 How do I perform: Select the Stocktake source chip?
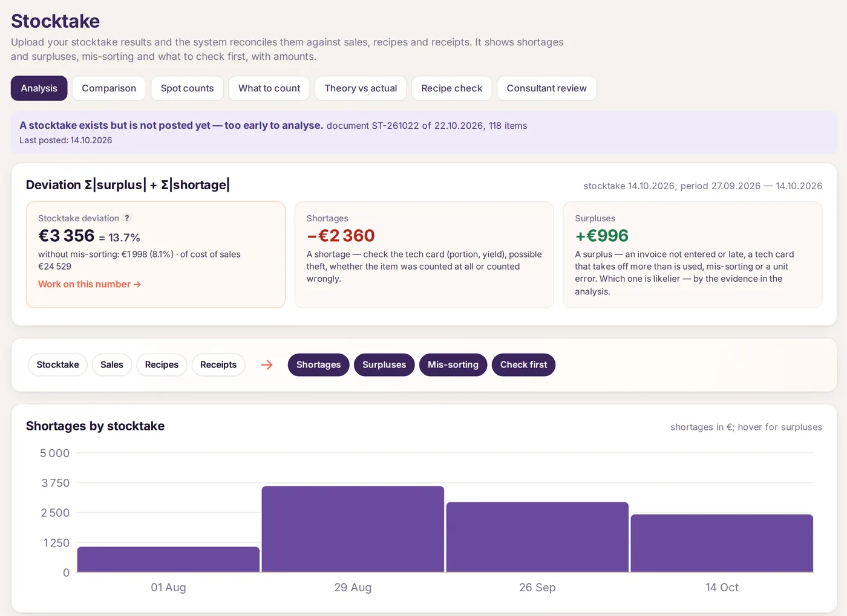click(x=58, y=365)
